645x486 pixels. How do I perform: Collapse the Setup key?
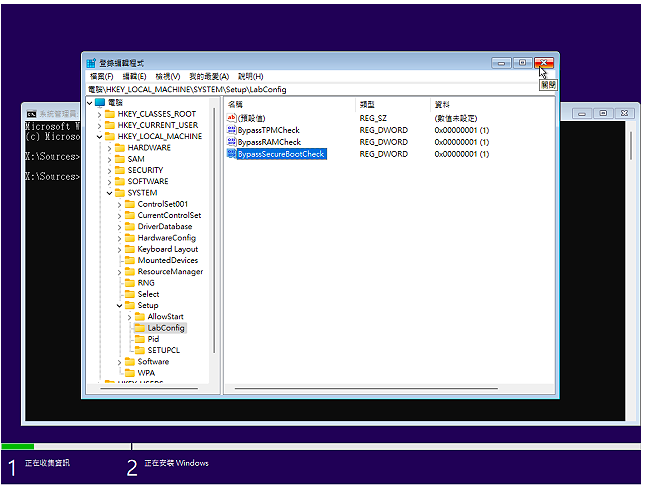[119, 306]
